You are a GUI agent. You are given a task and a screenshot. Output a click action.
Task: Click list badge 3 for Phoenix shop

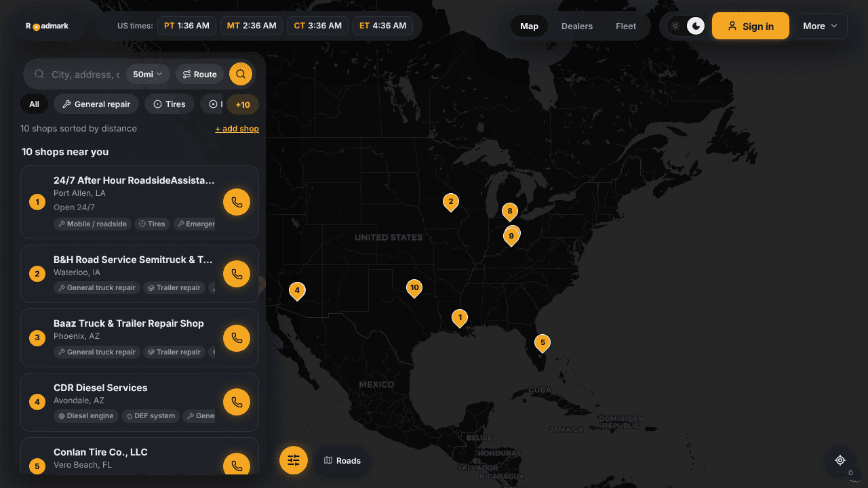(37, 338)
